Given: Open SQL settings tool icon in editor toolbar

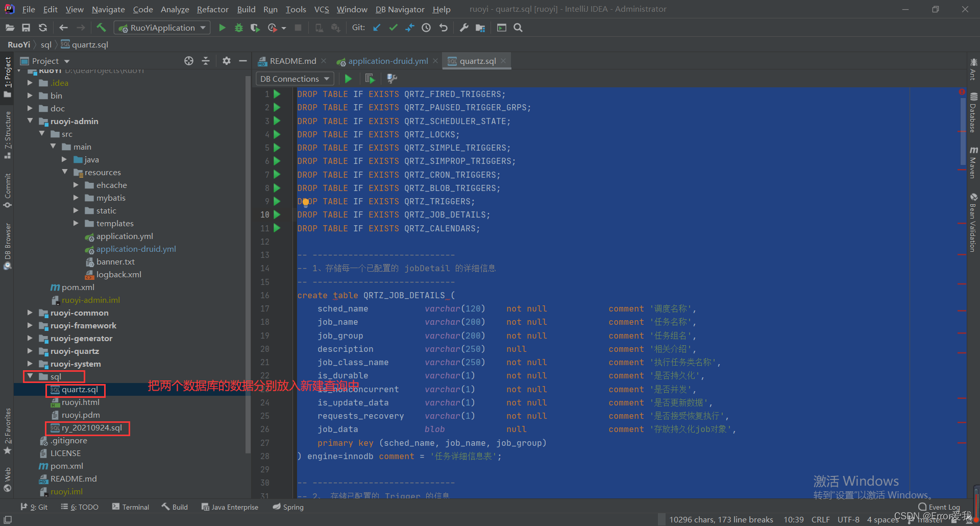Looking at the screenshot, I should coord(392,79).
